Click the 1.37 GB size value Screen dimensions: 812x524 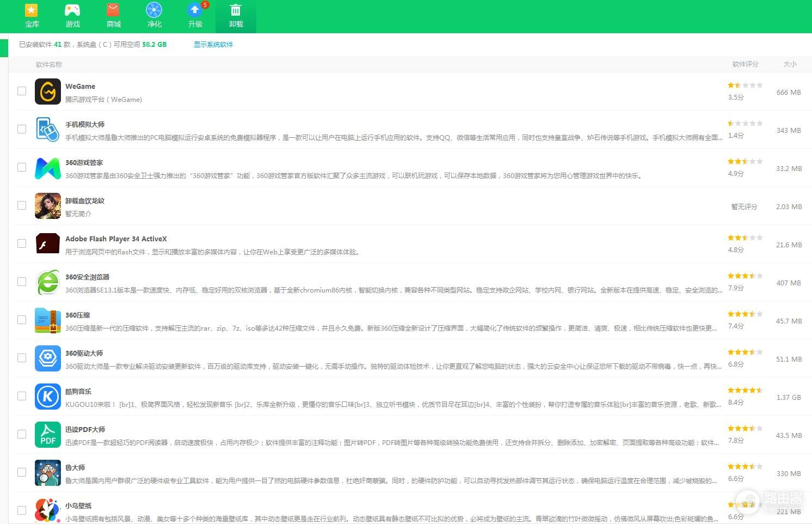[x=789, y=398]
